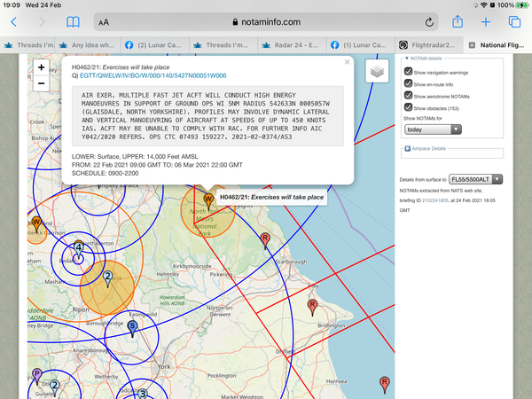Toggle Show en-route info checkbox

coord(408,83)
